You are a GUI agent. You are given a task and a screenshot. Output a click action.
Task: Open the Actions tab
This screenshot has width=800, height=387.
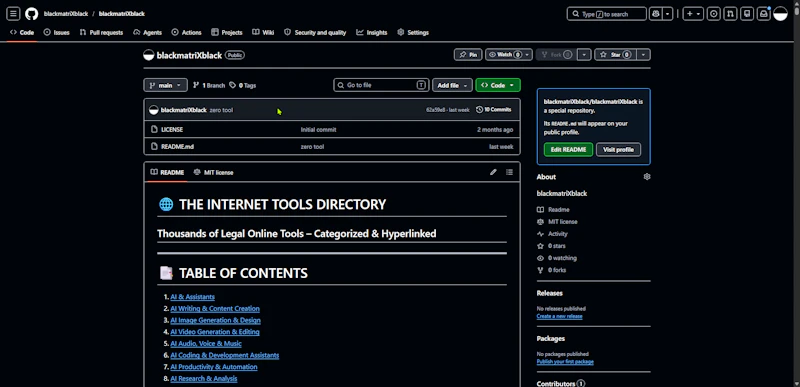tap(187, 32)
